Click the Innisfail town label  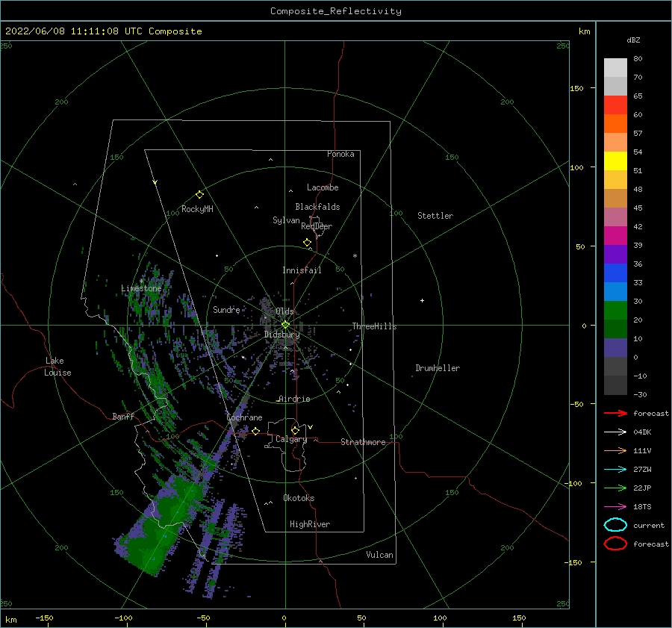pos(302,270)
